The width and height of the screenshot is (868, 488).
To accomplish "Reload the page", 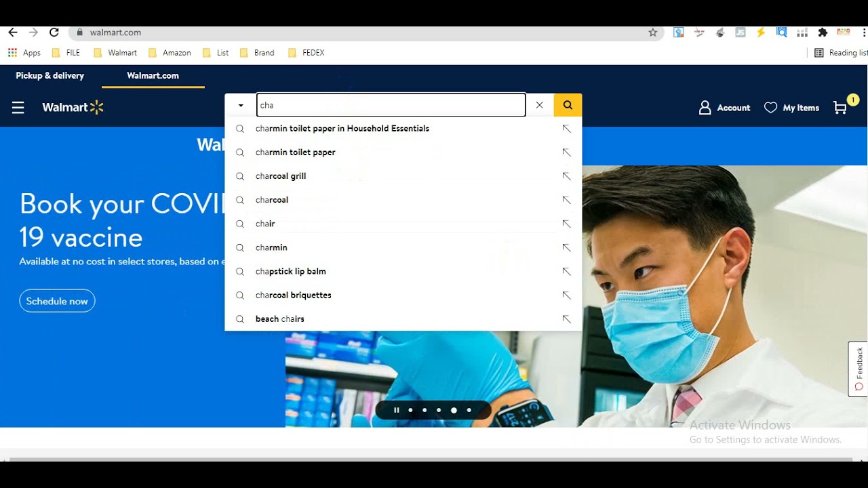I will click(54, 32).
